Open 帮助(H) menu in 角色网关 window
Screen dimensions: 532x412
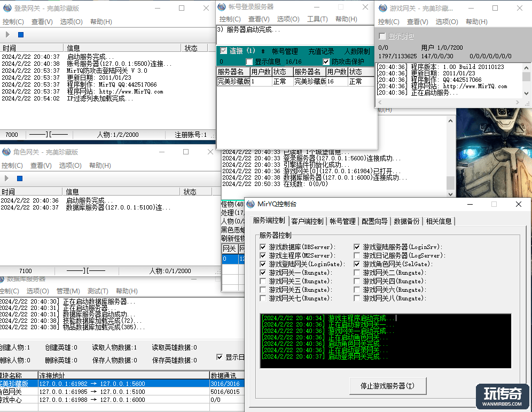click(x=100, y=165)
